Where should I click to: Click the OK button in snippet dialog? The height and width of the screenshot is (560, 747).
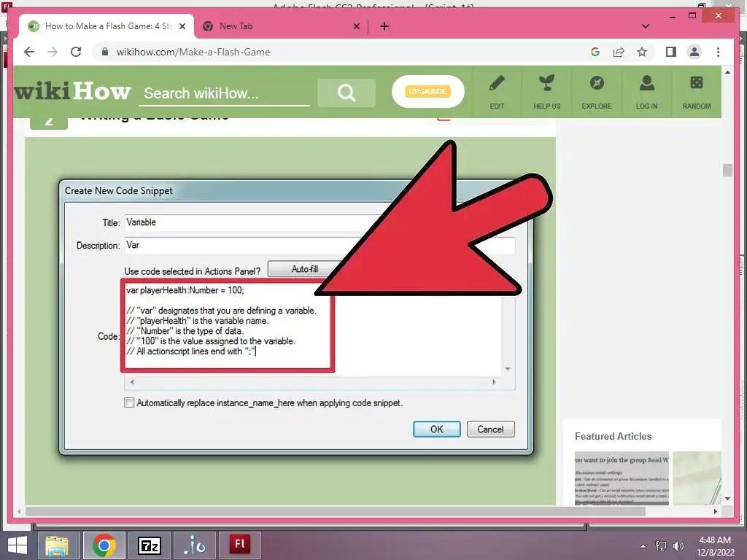point(436,429)
